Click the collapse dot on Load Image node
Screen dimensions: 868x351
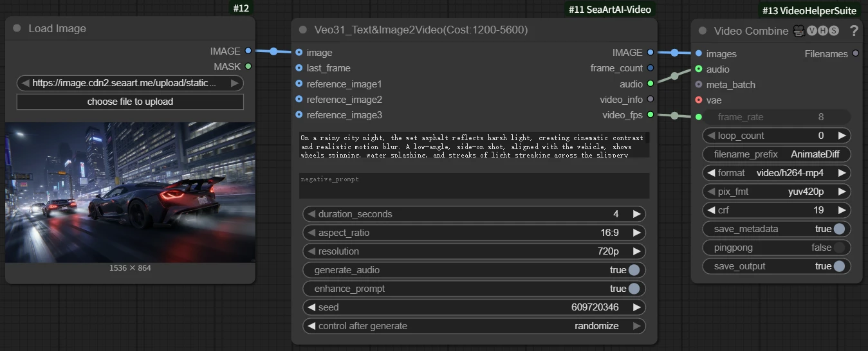[x=17, y=29]
